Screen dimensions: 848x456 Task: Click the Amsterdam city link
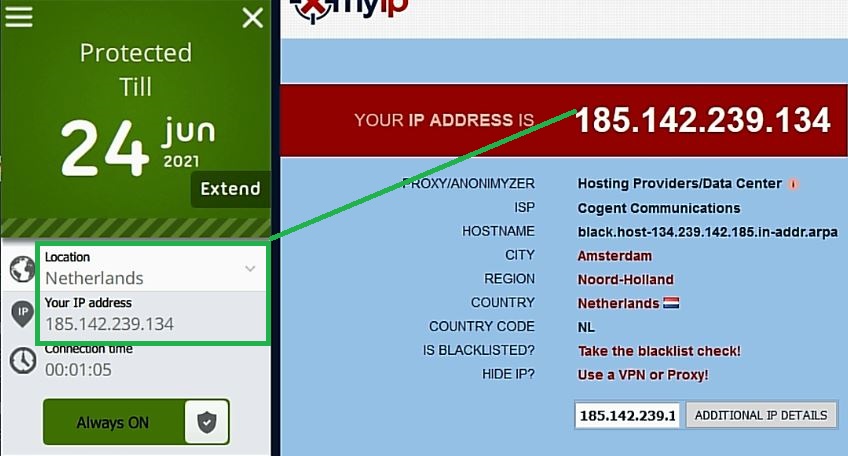614,255
